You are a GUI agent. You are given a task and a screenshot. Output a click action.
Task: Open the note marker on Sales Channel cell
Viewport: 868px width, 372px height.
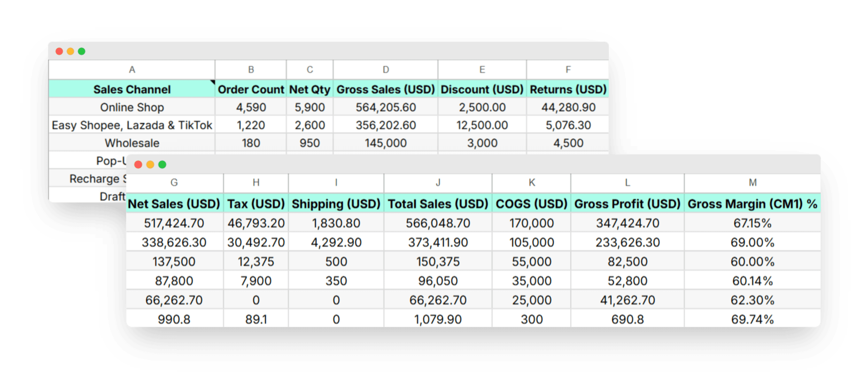click(213, 82)
